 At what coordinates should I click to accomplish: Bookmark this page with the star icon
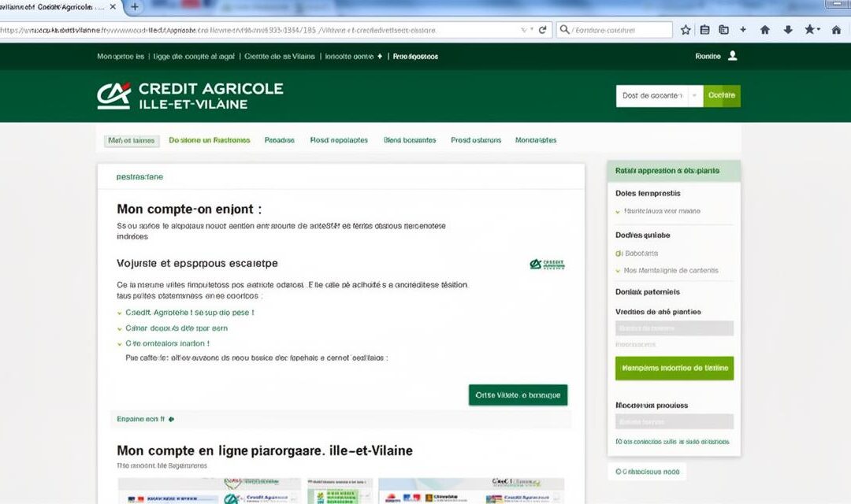pyautogui.click(x=686, y=30)
